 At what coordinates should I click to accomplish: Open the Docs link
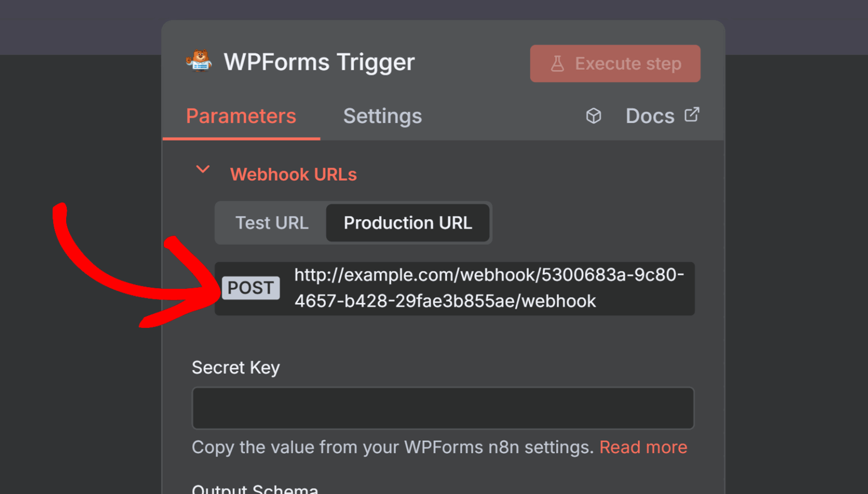point(650,116)
